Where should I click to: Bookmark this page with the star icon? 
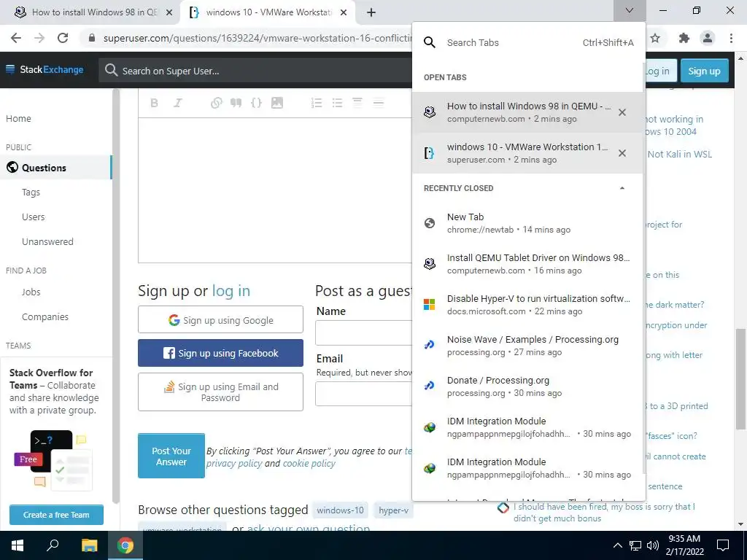pos(656,38)
